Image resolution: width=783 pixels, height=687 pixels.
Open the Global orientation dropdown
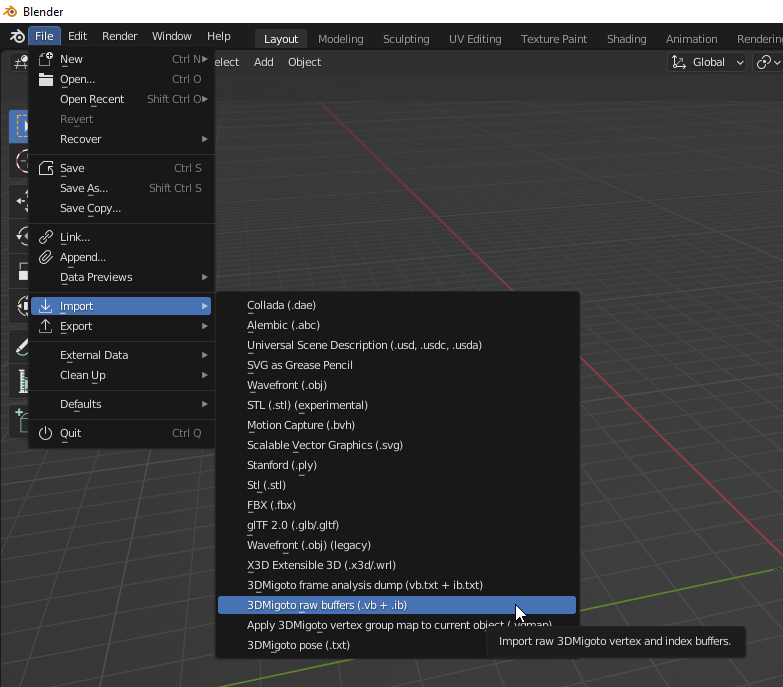coord(707,62)
